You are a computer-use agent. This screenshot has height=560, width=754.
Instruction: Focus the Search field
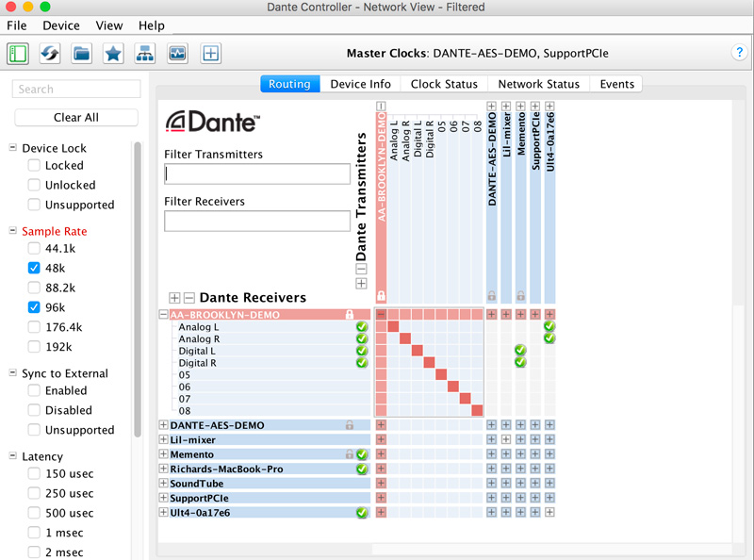click(76, 89)
